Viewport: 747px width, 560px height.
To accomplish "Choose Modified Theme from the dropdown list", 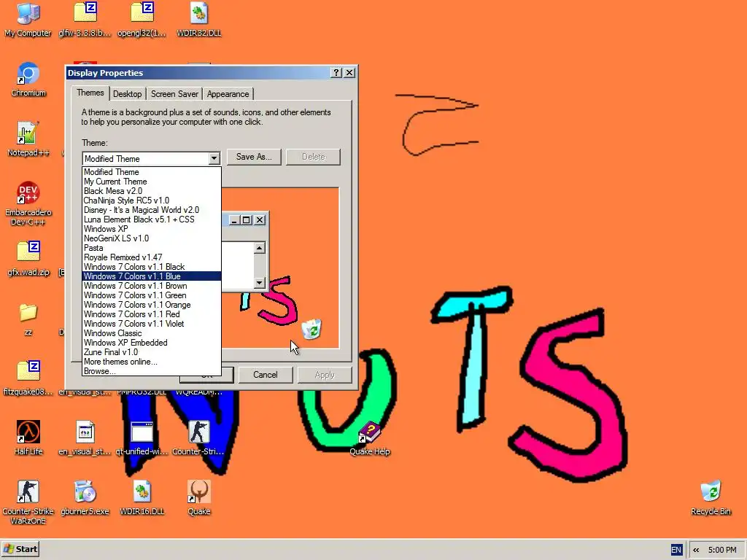I will 152,172.
